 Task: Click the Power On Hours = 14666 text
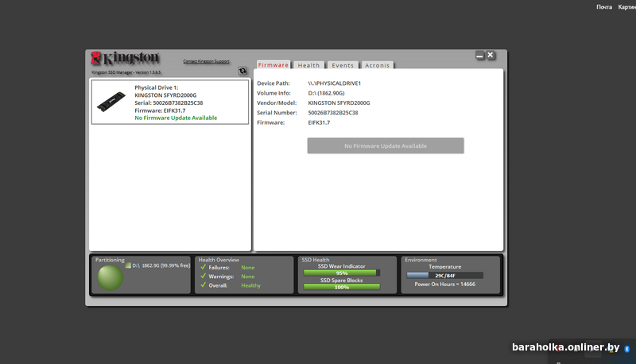[445, 285]
